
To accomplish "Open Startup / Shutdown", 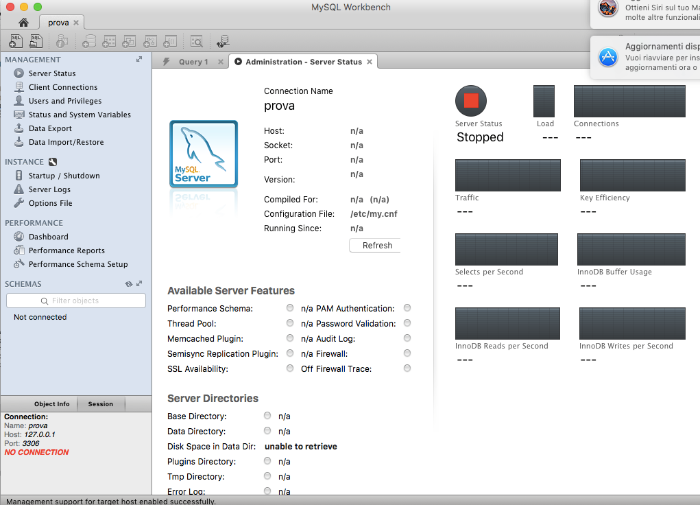I will tap(64, 175).
